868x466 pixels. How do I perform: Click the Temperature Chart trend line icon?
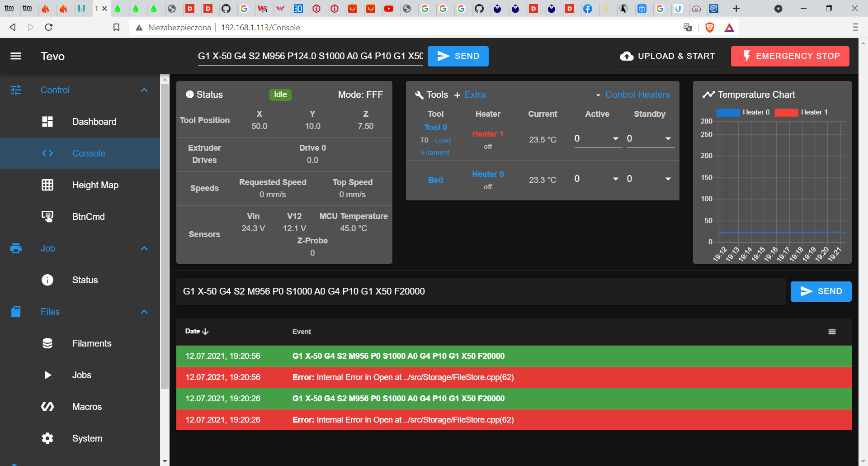(x=708, y=95)
